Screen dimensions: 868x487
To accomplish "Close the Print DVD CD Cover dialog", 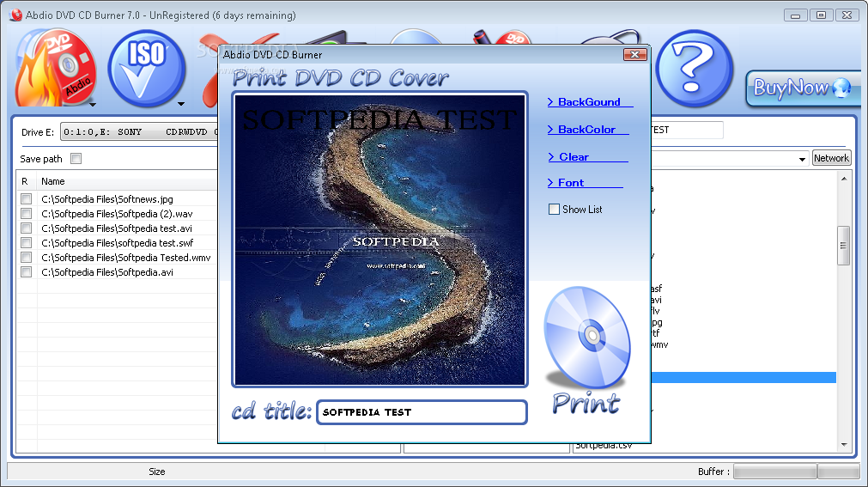I will 635,54.
